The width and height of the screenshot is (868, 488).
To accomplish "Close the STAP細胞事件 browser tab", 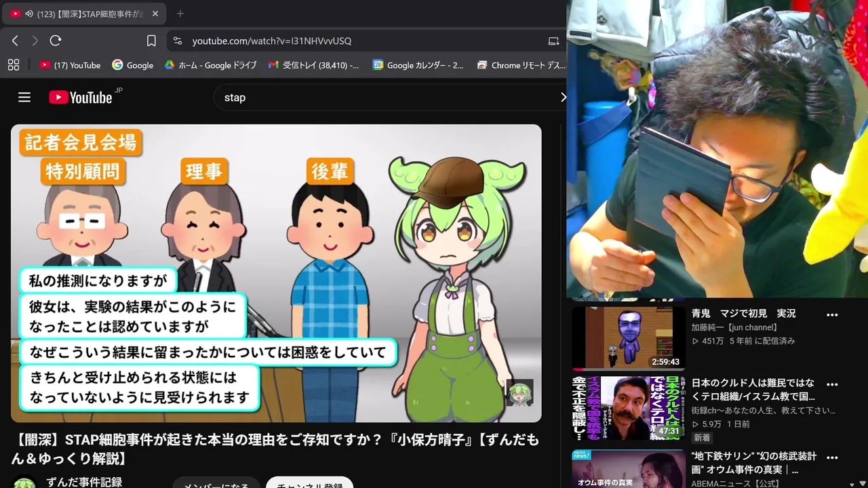I will (x=155, y=14).
